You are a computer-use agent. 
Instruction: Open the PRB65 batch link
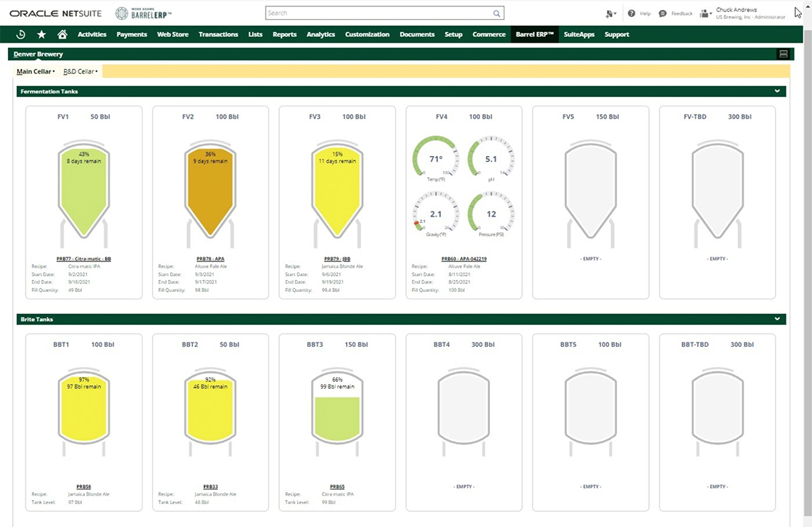tap(337, 486)
